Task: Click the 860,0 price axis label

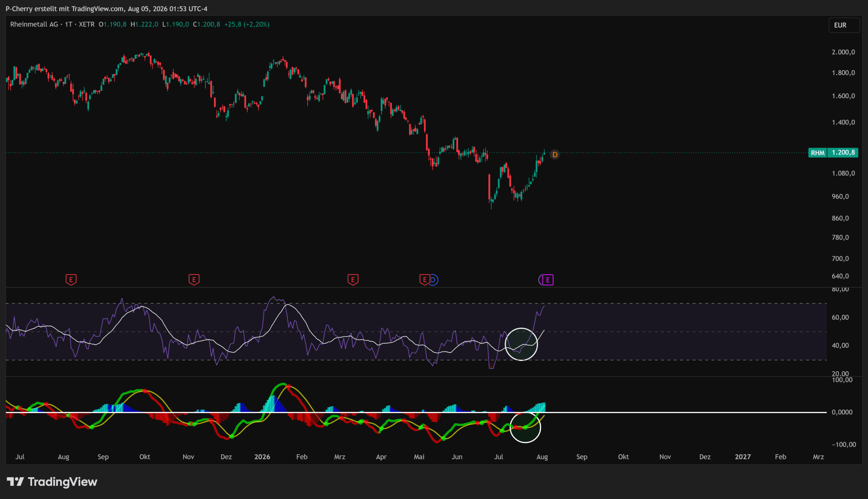Action: pyautogui.click(x=840, y=218)
